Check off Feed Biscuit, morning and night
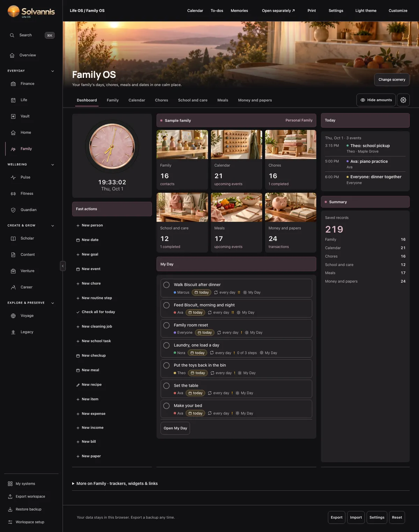 (x=167, y=305)
